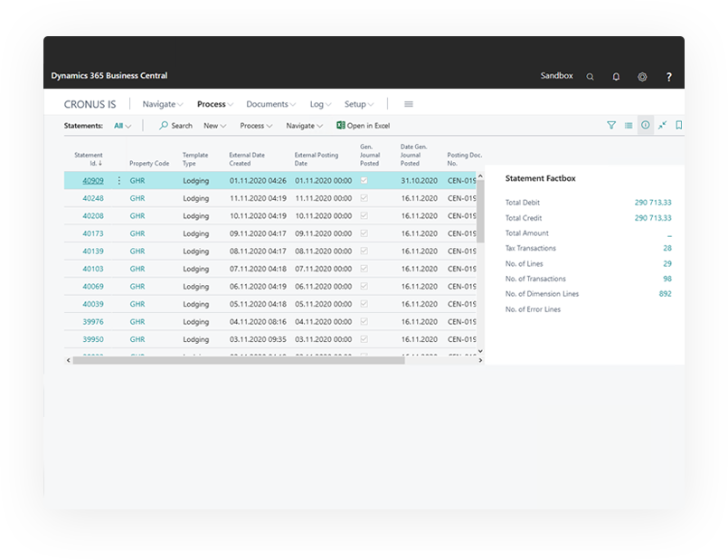Expand the New action dropdown
Image resolution: width=728 pixels, height=560 pixels.
click(x=214, y=126)
